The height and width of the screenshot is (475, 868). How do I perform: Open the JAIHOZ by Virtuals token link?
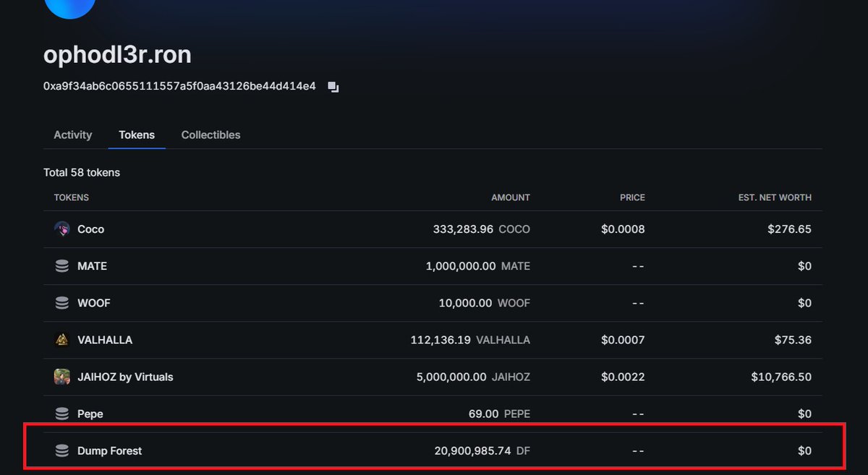(x=125, y=377)
